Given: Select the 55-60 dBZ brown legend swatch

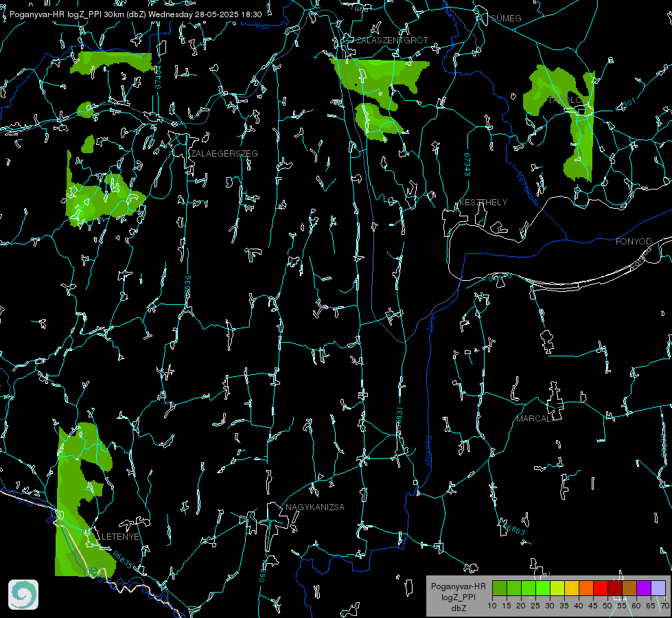Looking at the screenshot, I should (629, 588).
